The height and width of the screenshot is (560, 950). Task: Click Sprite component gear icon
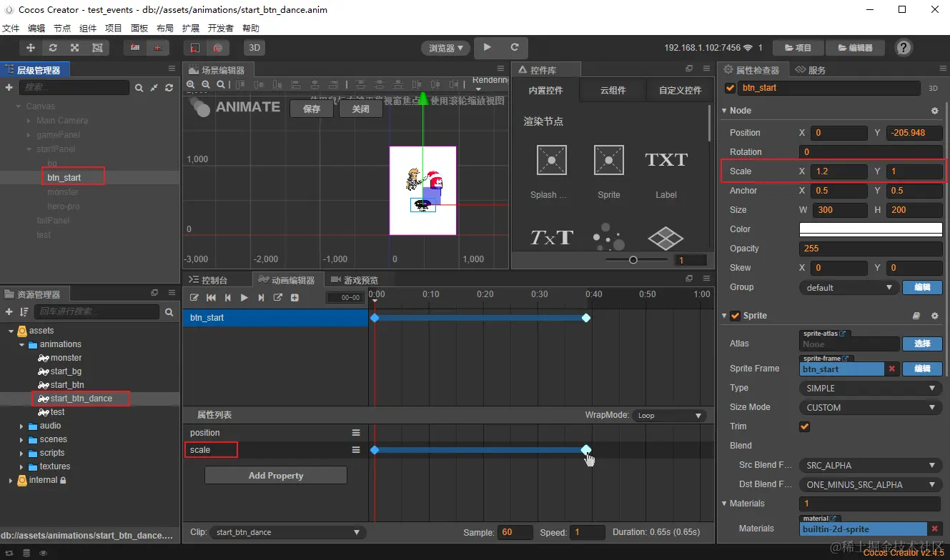[934, 316]
